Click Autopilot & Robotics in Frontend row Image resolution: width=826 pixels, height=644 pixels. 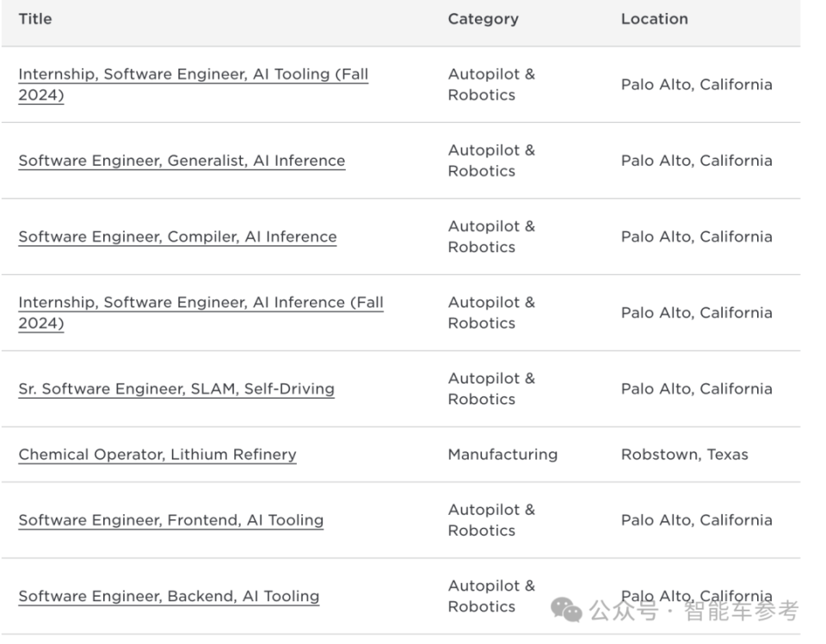pos(490,520)
